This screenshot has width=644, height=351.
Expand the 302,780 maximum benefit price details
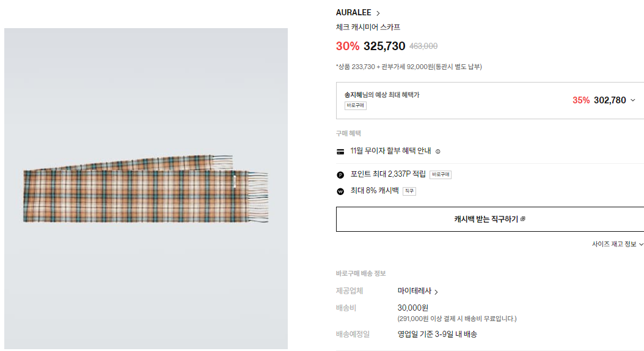pyautogui.click(x=632, y=100)
